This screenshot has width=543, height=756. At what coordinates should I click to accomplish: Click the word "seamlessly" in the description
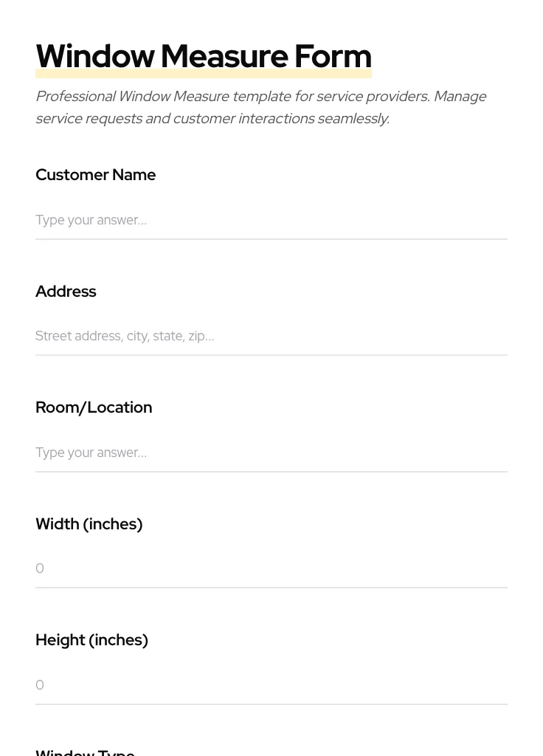pos(353,119)
